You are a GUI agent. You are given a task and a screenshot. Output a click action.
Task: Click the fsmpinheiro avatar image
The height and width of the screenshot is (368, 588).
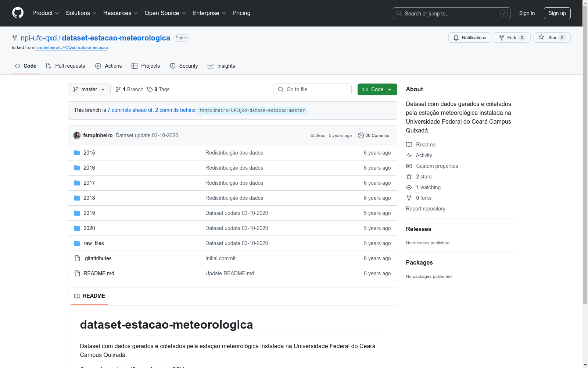77,135
